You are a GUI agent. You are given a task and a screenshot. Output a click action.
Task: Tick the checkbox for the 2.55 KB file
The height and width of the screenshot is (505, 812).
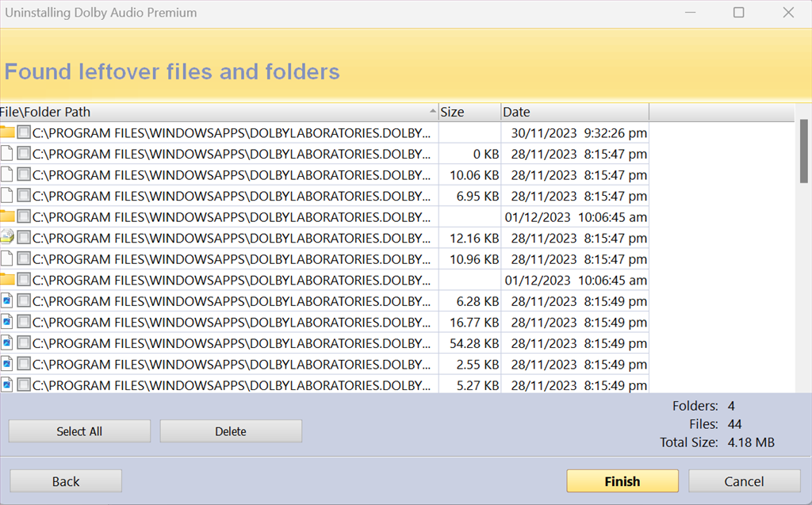(x=23, y=364)
